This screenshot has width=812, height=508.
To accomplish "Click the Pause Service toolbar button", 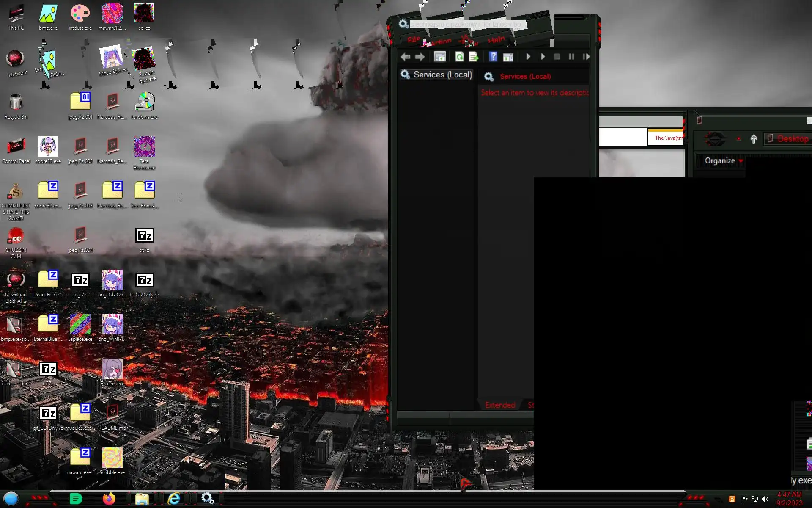I will [571, 57].
